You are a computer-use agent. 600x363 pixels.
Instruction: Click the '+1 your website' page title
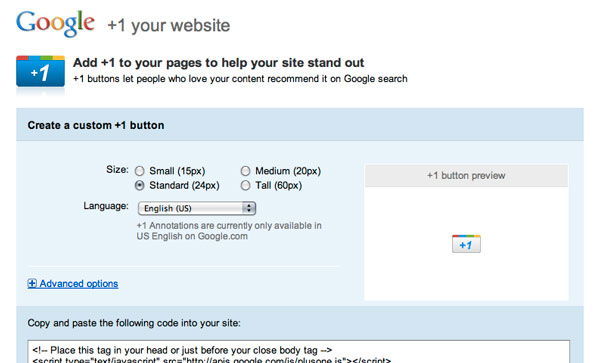point(168,26)
